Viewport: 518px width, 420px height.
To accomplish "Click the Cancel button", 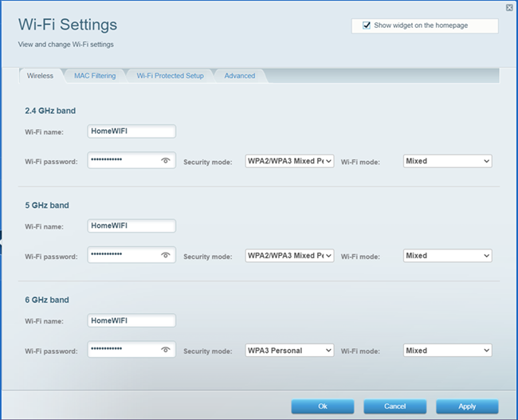I will (394, 406).
